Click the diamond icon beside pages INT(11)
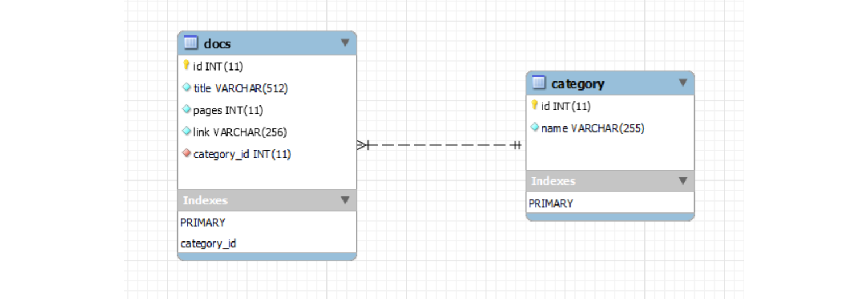This screenshot has height=299, width=868. coord(186,110)
